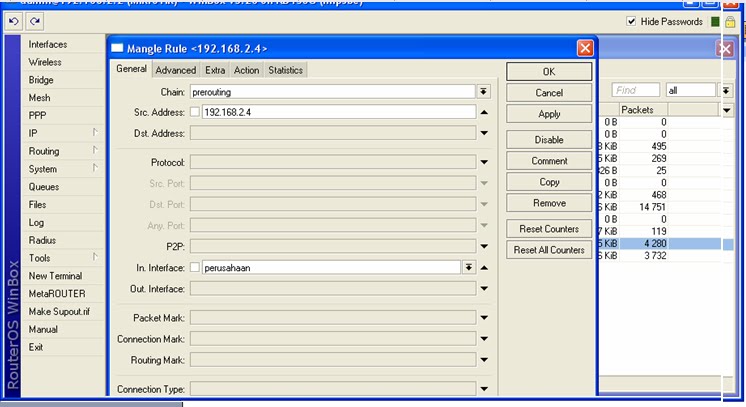Open PPP in the sidebar menu
Viewport: 746px width, 407px height.
tap(63, 115)
